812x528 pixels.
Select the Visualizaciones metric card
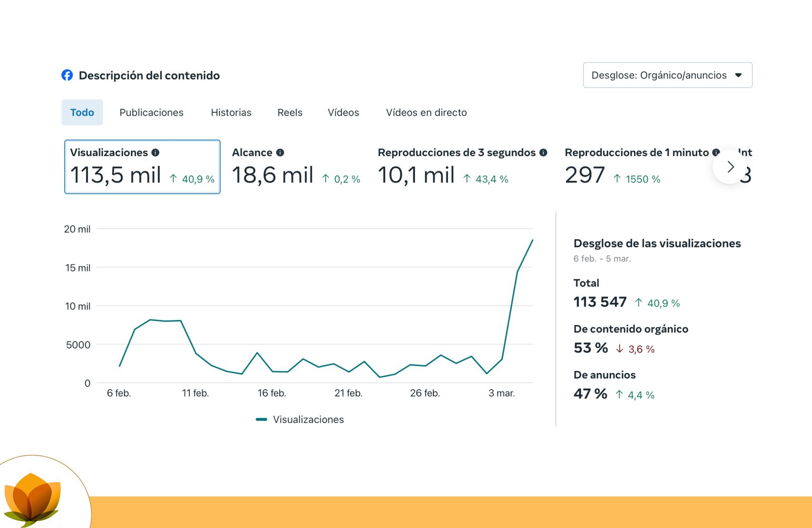[x=142, y=167]
